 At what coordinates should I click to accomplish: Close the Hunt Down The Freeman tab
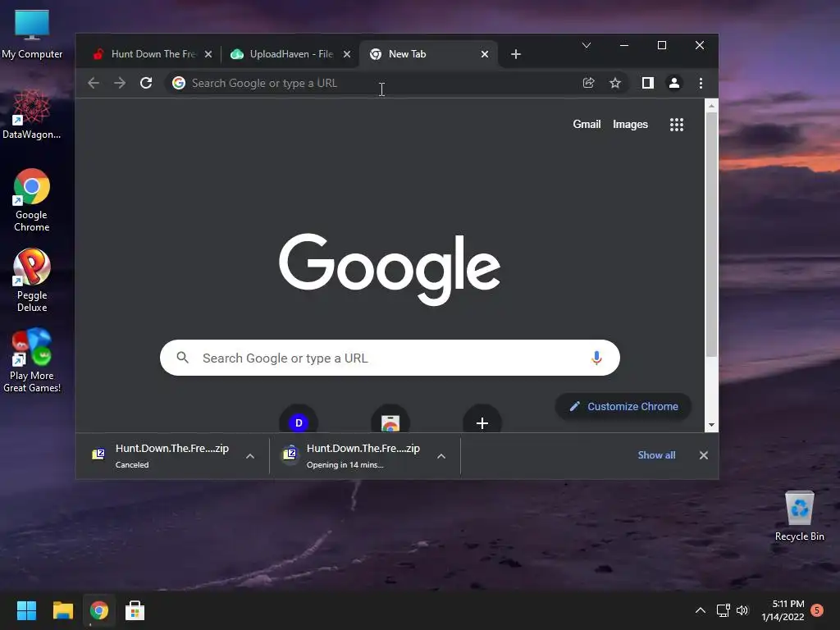[208, 54]
